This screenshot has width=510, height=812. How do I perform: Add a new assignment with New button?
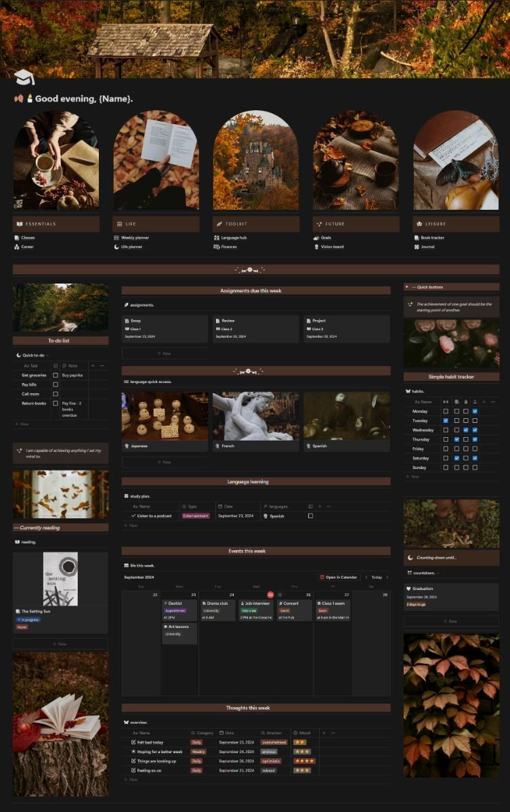[x=165, y=353]
